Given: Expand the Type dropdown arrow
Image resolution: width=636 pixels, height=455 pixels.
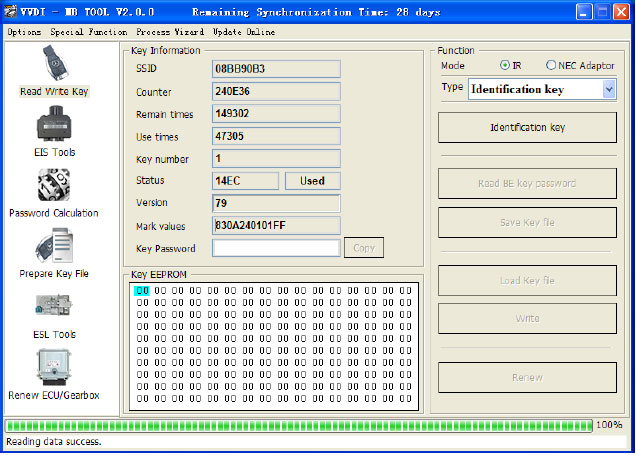Looking at the screenshot, I should click(x=609, y=89).
